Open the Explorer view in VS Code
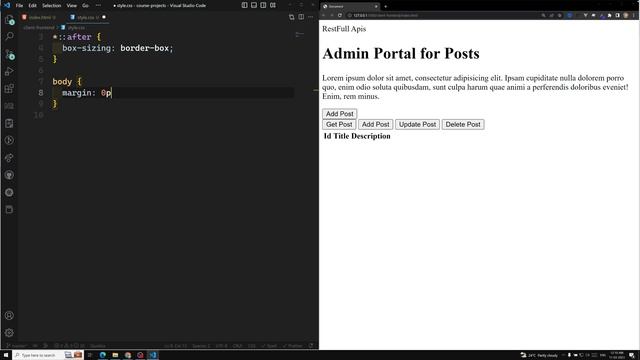 [x=9, y=20]
